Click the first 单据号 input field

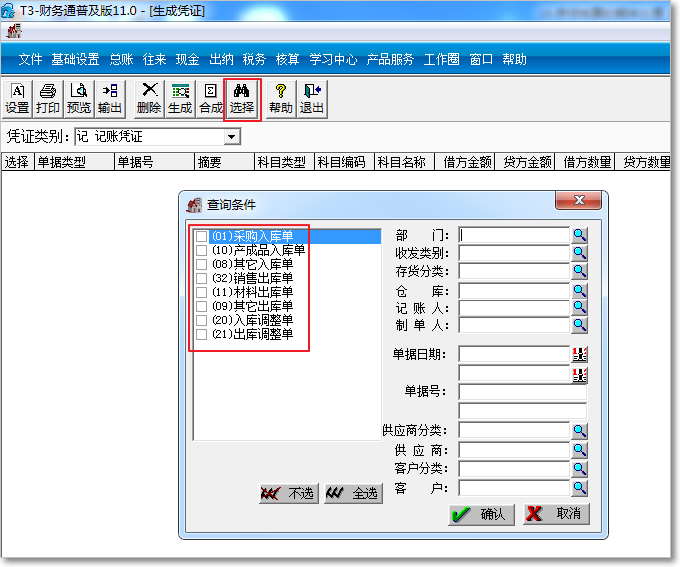click(x=523, y=392)
